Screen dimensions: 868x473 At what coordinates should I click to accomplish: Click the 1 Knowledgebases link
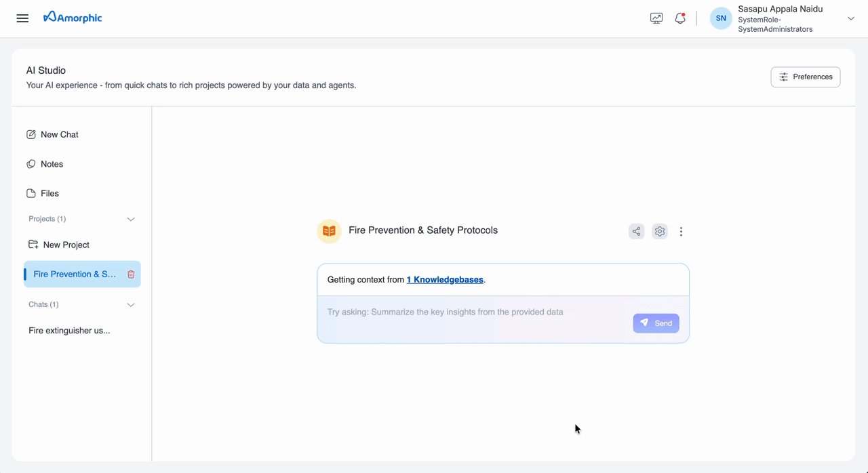pos(445,279)
